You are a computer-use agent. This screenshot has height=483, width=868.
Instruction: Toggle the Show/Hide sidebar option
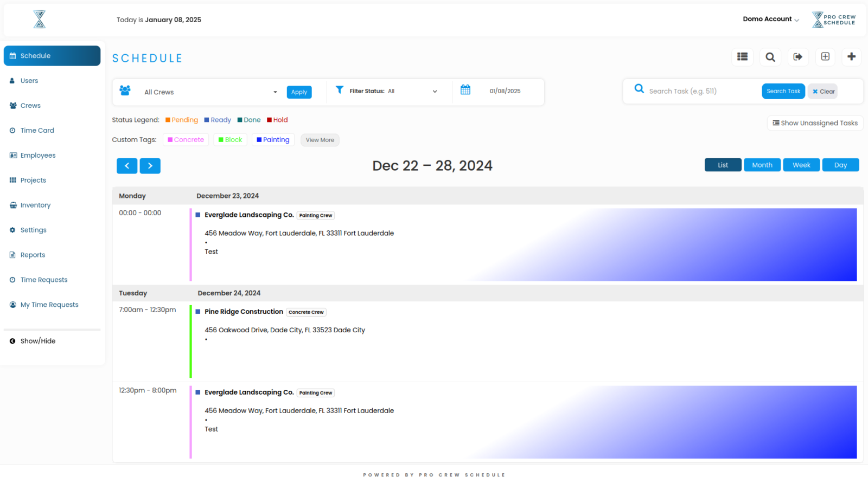click(x=38, y=341)
